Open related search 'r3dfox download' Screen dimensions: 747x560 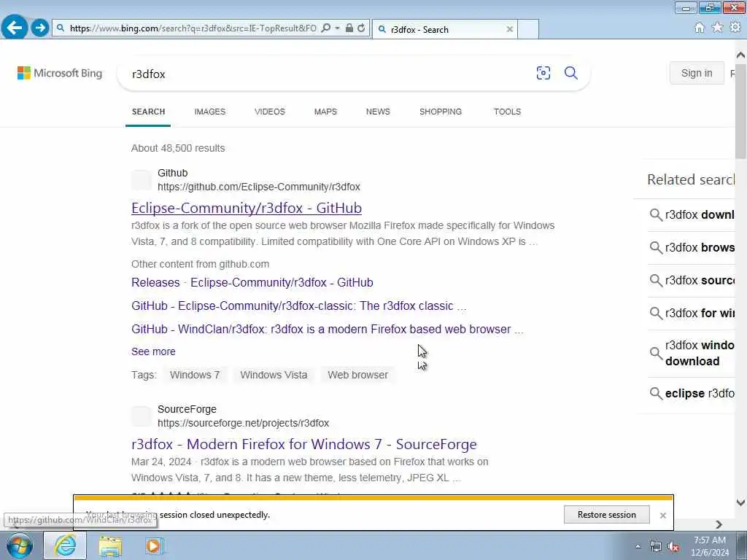pos(692,215)
